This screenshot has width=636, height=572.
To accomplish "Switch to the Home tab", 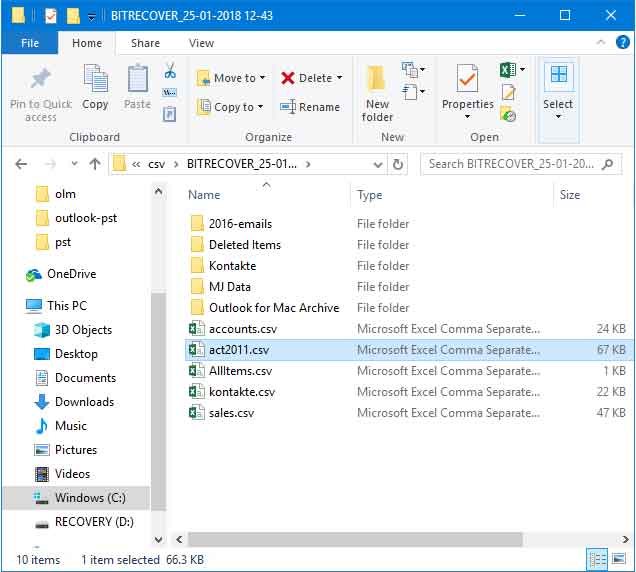I will pos(87,43).
